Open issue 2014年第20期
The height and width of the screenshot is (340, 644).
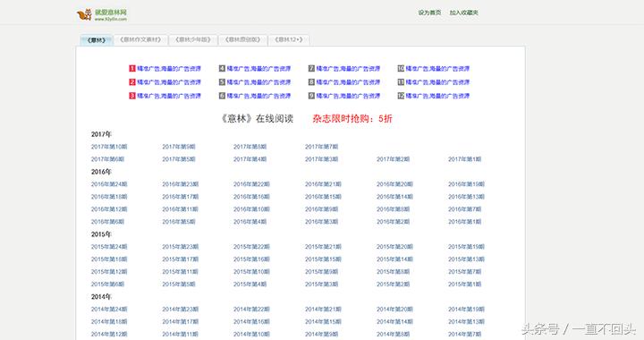[x=394, y=310]
